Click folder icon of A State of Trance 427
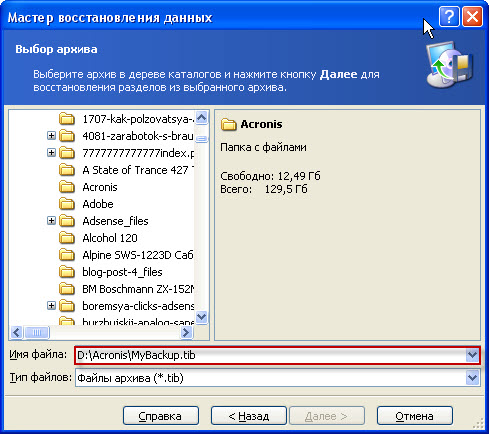Viewport: 489px width, 434px height. (x=67, y=170)
